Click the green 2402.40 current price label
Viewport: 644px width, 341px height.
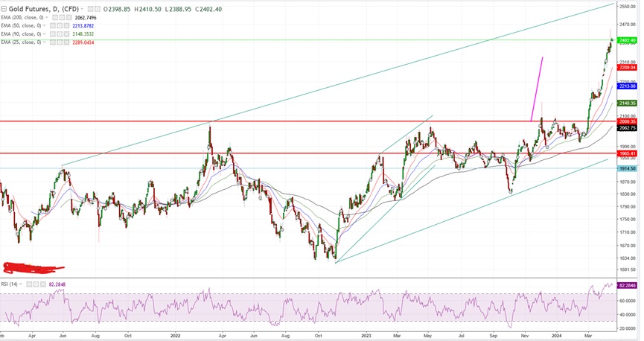point(628,40)
